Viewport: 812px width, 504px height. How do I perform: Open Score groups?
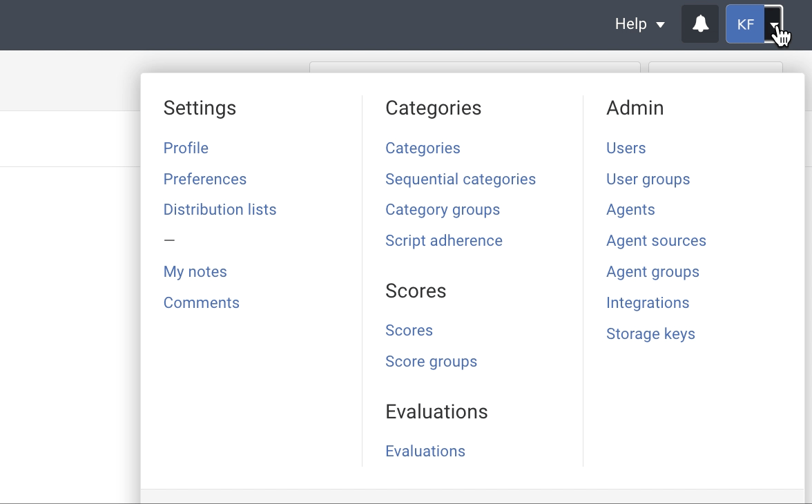[431, 361]
